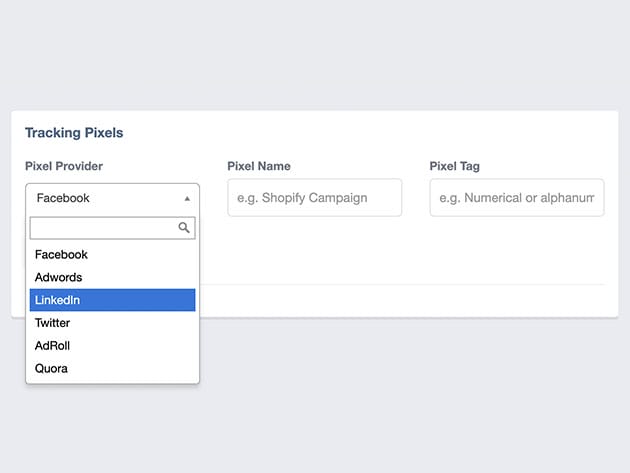
Task: Click into the Pixel Name field
Action: (314, 198)
